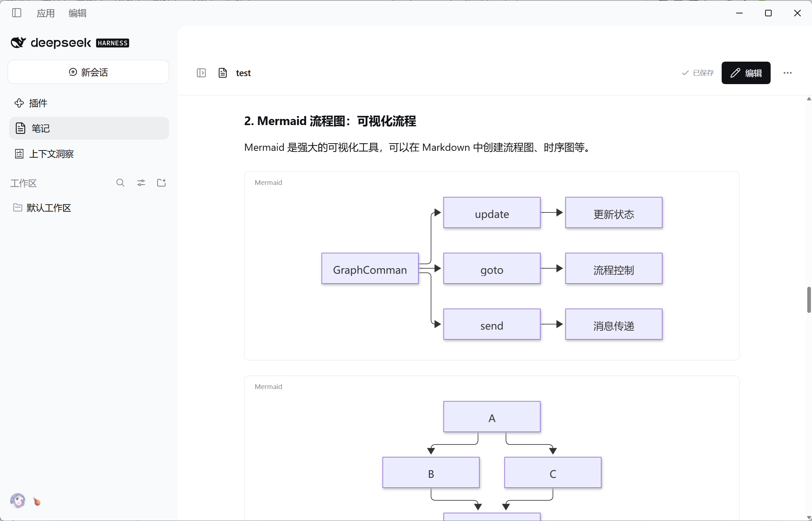
Task: Click the 更新状态 flowchart node
Action: (614, 213)
